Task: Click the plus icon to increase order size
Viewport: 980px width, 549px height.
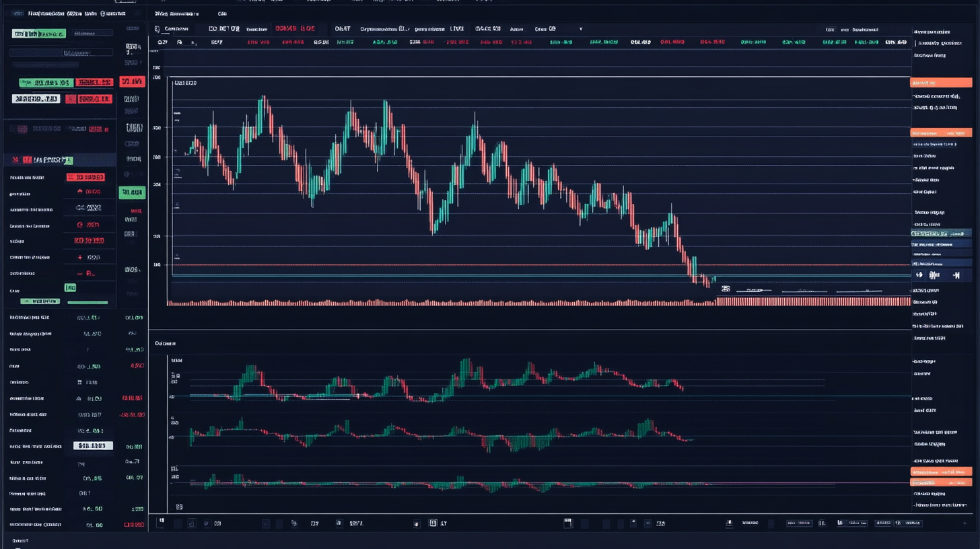Action: click(x=80, y=257)
